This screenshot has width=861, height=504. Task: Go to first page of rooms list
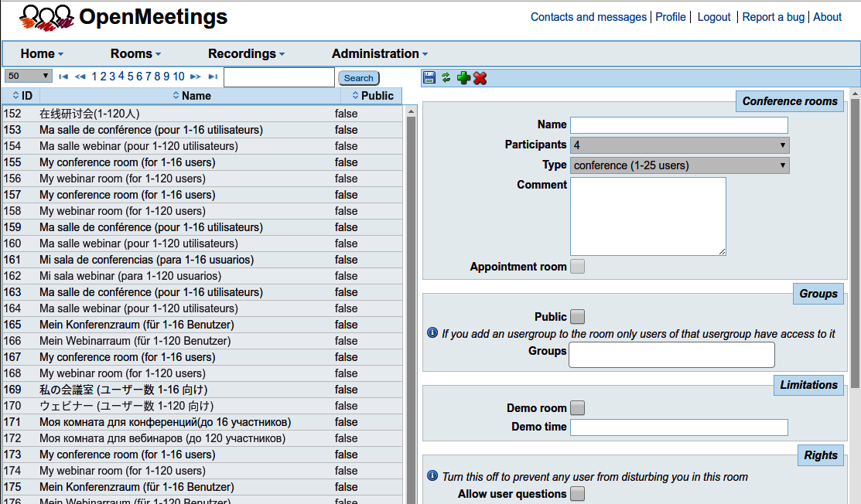click(x=63, y=77)
